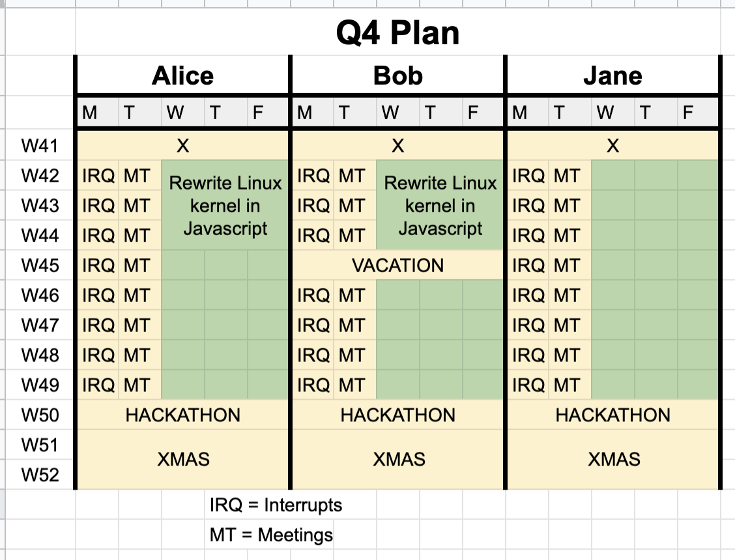Screen dimensions: 735x560
Task: Select the Bob header cell
Action: pyautogui.click(x=397, y=76)
